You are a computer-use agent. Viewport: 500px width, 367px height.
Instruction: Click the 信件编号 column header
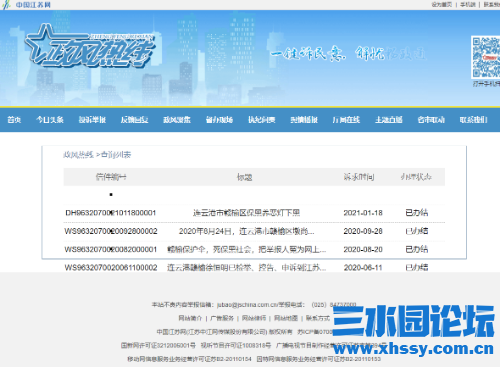(x=111, y=177)
